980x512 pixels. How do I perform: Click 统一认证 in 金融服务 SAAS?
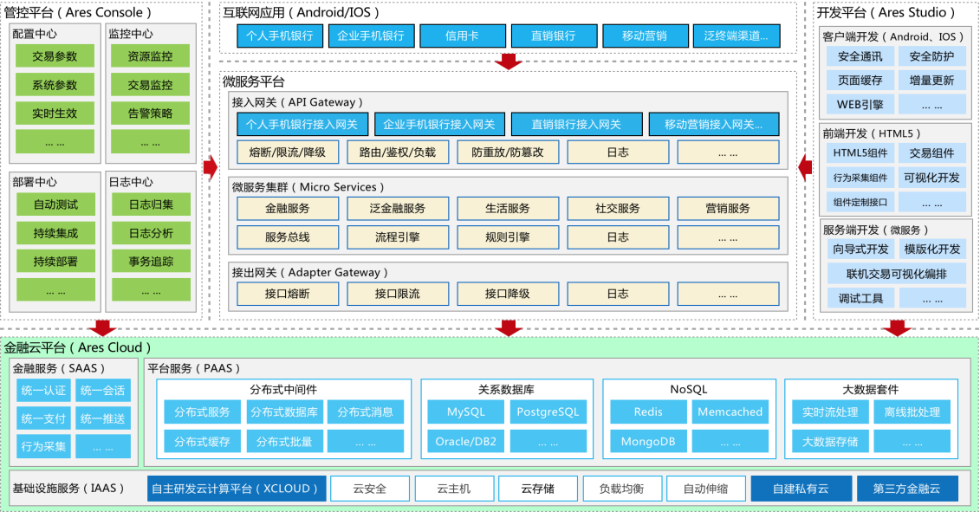coord(43,391)
